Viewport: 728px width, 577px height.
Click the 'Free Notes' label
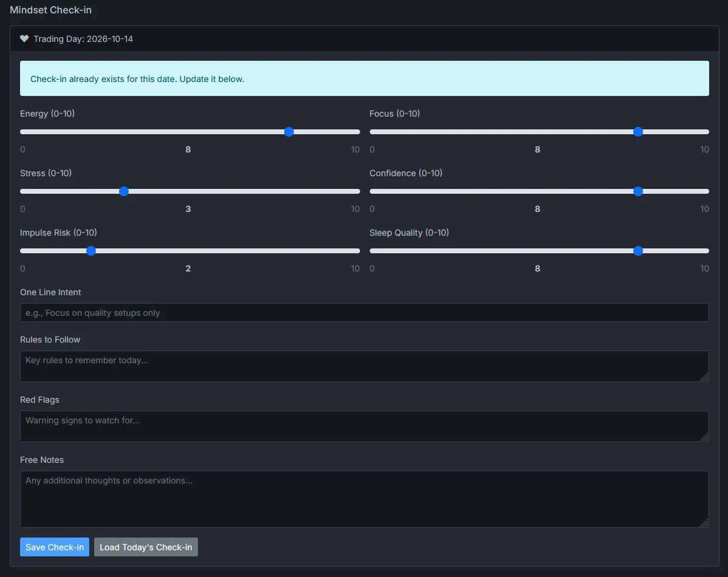42,460
